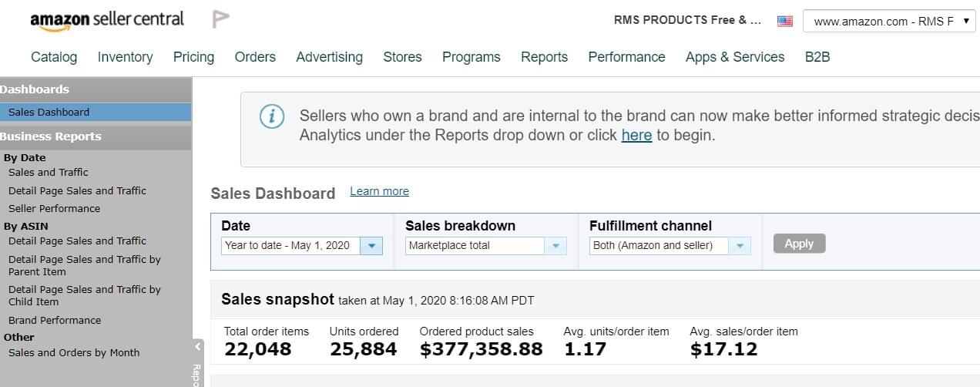Select Sales Dashboard in sidebar
Viewport: 980px width, 387px height.
(49, 113)
